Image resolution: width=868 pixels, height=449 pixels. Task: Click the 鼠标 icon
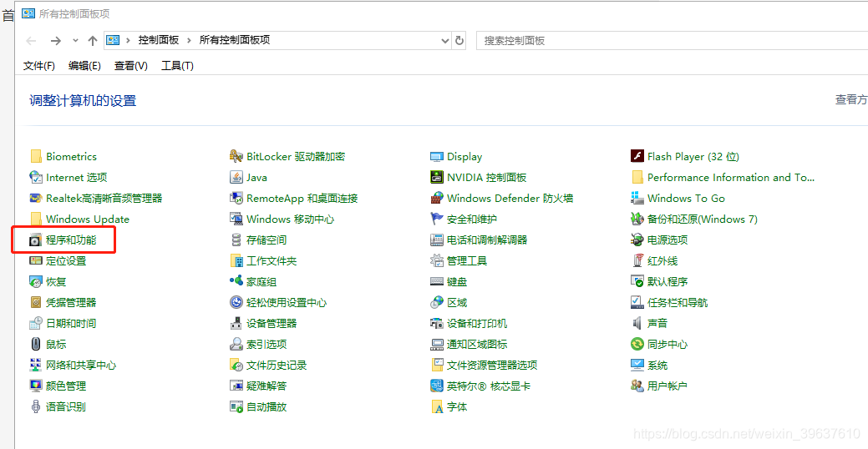click(36, 344)
